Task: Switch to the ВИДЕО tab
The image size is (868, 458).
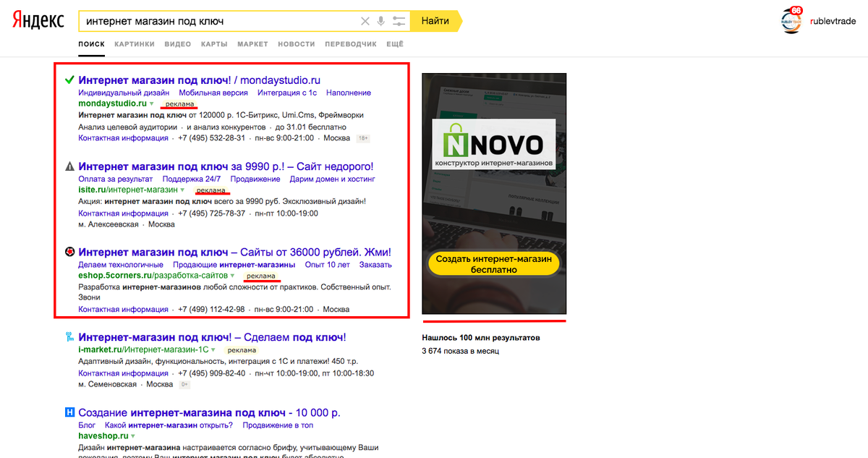Action: click(x=178, y=44)
